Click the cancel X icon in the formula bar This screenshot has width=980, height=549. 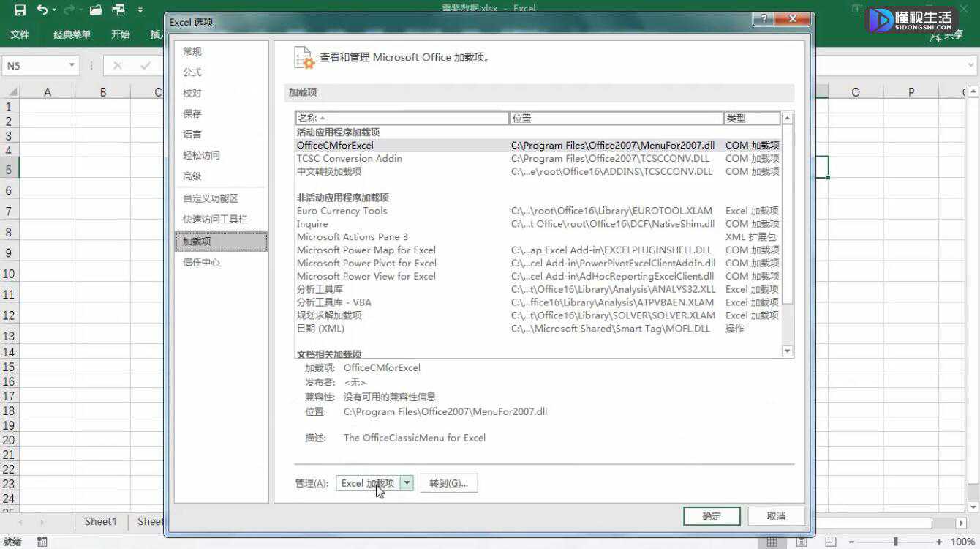point(117,66)
